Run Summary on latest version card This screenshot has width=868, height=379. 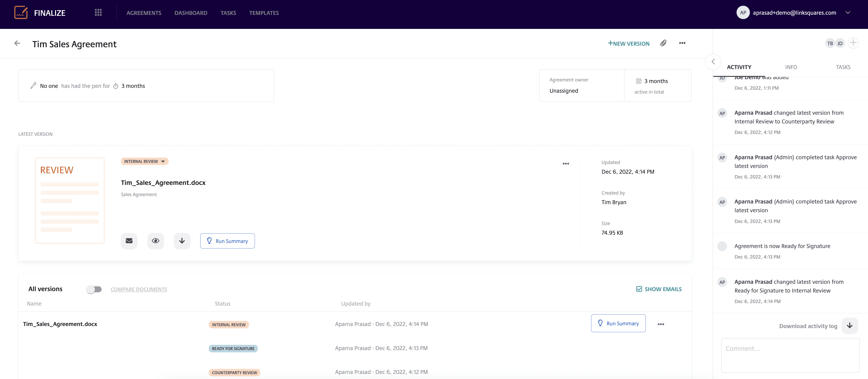pos(228,241)
